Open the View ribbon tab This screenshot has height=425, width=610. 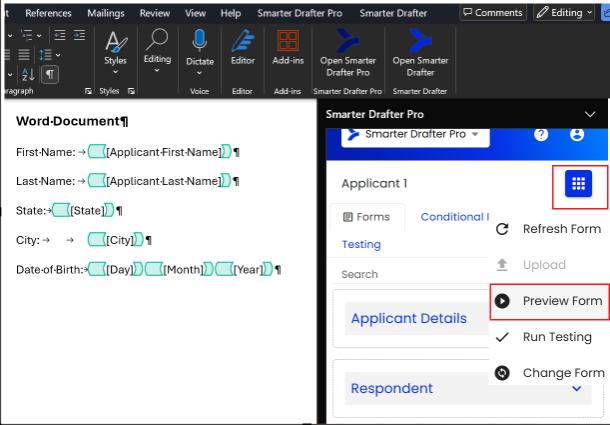coord(195,13)
